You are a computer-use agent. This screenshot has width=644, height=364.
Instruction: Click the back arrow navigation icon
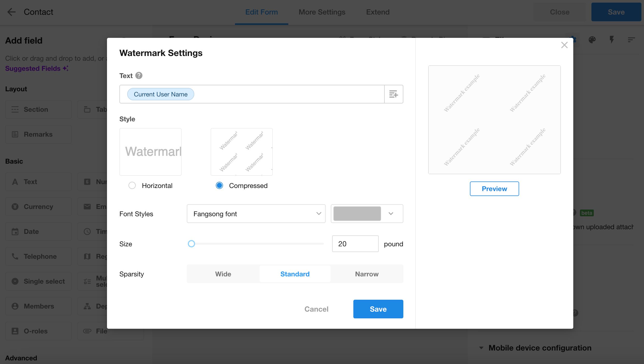click(12, 11)
